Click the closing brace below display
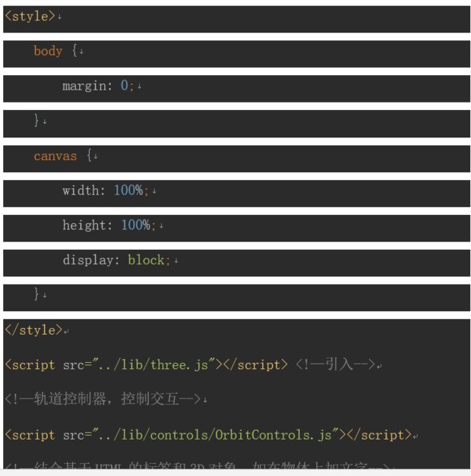This screenshot has width=471, height=476. [36, 295]
